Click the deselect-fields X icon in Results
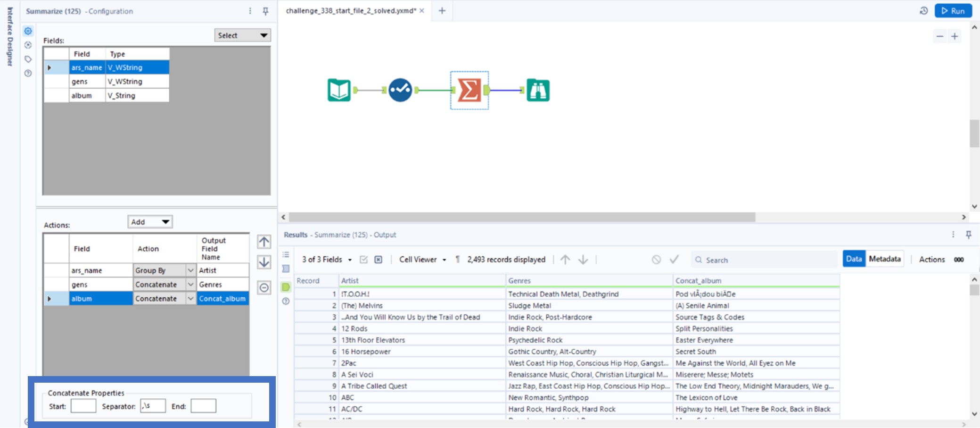Image resolution: width=980 pixels, height=428 pixels. [x=378, y=260]
